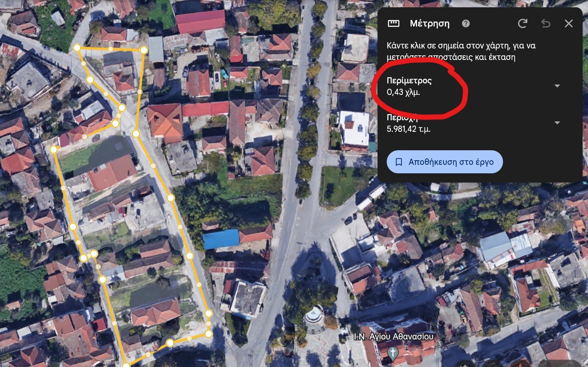
Task: Click the blue-roofed building on the map
Action: [221, 239]
